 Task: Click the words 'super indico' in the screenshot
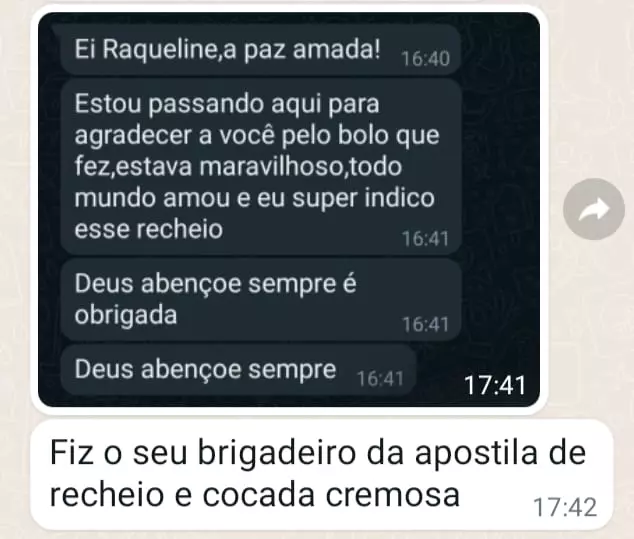coord(363,199)
